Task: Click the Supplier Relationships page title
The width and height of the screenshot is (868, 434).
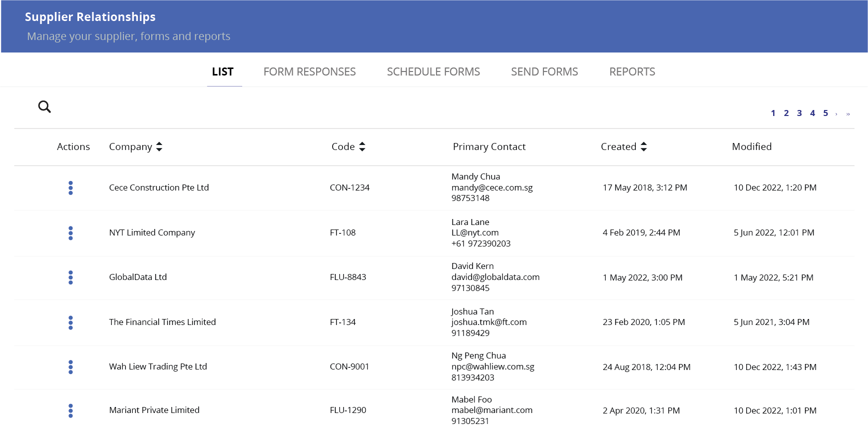Action: pos(90,17)
